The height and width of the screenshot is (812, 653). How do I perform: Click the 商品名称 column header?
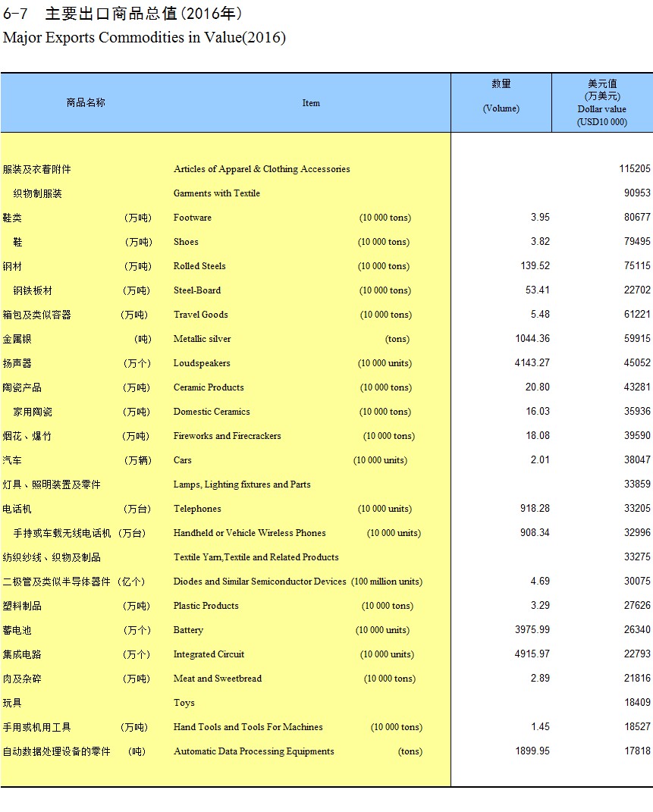pos(86,102)
